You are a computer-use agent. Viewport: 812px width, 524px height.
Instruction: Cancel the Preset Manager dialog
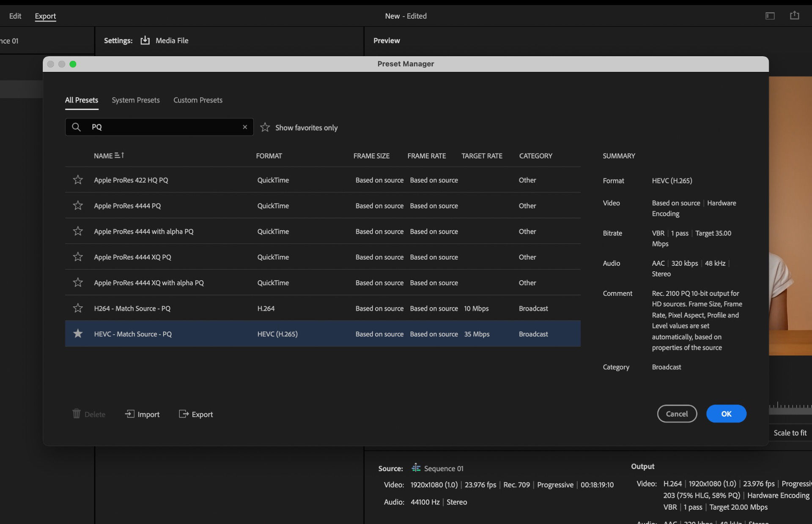click(x=677, y=414)
